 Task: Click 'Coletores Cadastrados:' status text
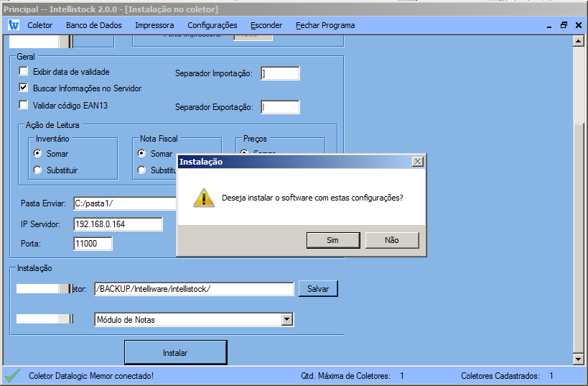tap(500, 376)
